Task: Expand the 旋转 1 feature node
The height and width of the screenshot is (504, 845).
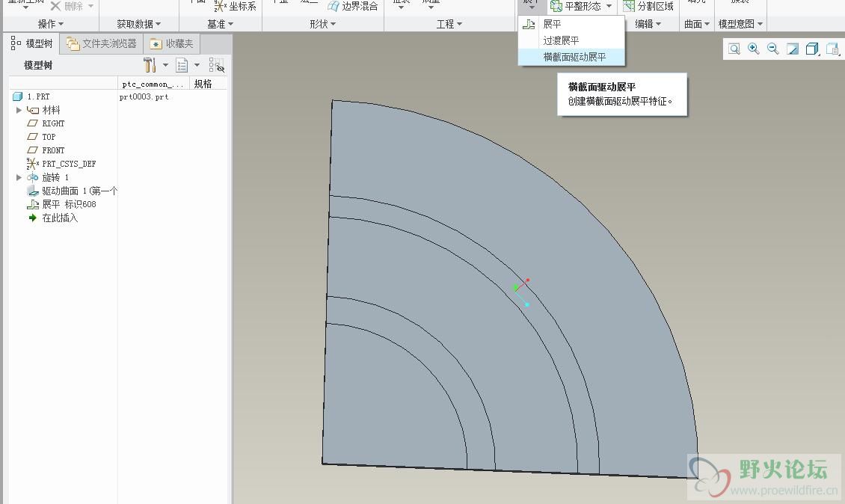Action: tap(19, 177)
